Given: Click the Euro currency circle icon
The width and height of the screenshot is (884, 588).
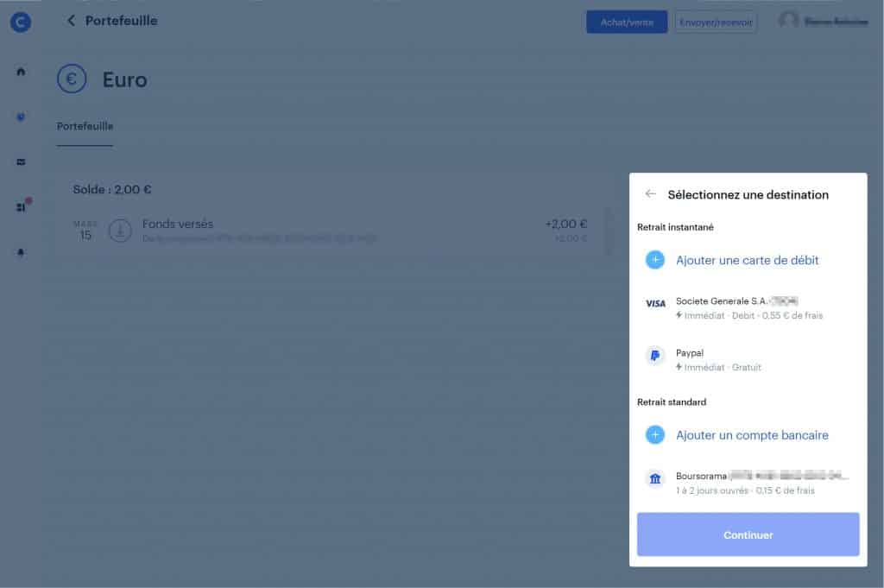Looking at the screenshot, I should coord(72,79).
